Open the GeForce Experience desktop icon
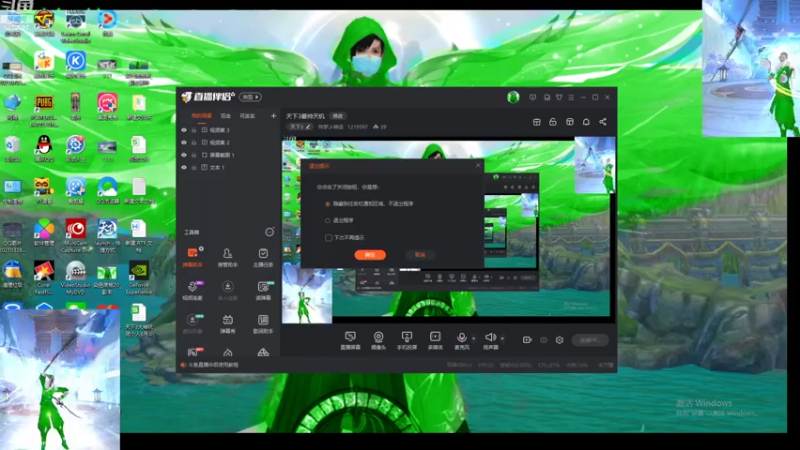This screenshot has width=800, height=450. (139, 278)
